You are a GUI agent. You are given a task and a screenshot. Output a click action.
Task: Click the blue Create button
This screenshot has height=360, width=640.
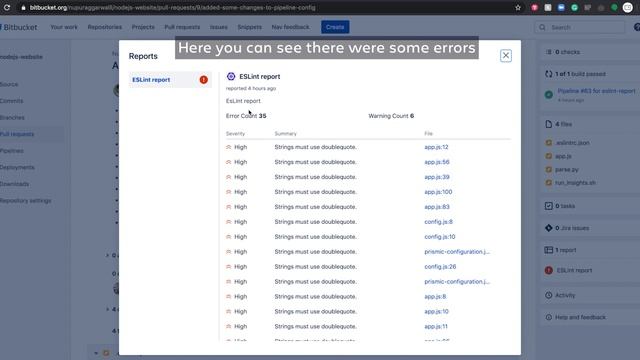(x=335, y=27)
